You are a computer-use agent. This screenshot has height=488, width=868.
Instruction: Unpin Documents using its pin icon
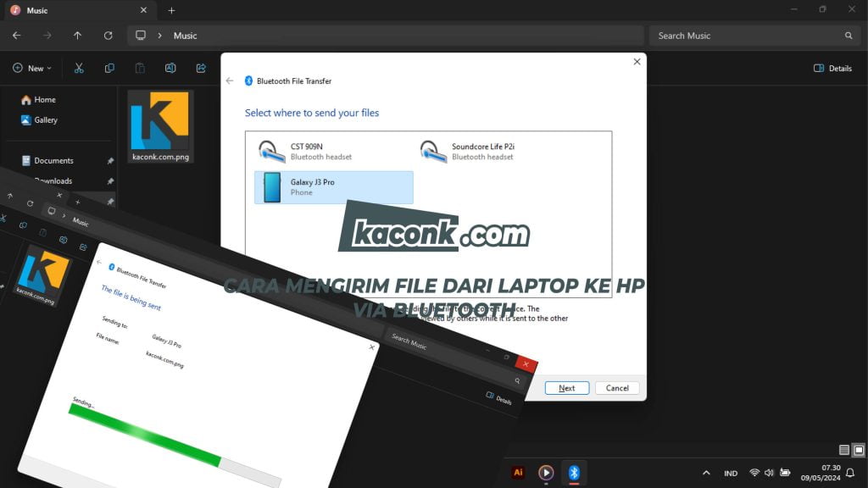tap(110, 160)
